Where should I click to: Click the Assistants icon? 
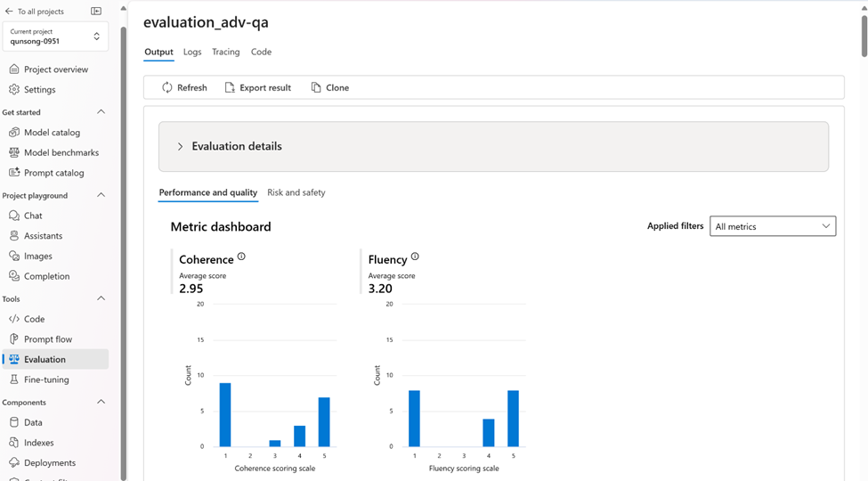click(x=14, y=235)
